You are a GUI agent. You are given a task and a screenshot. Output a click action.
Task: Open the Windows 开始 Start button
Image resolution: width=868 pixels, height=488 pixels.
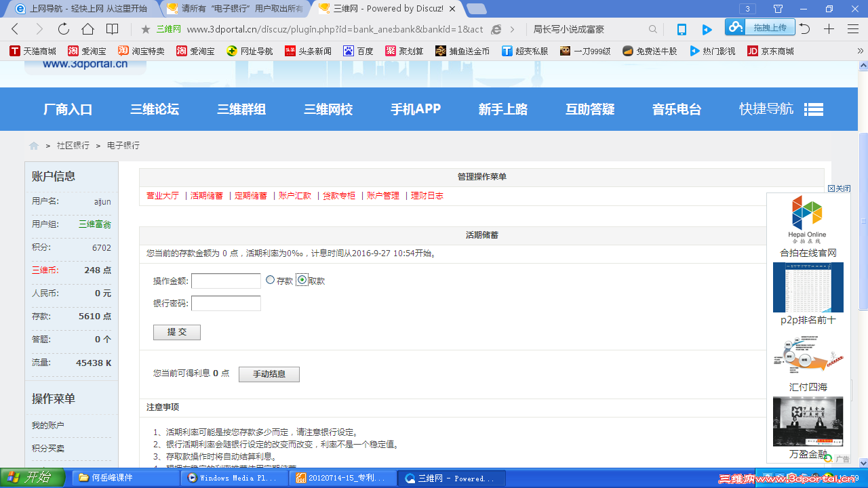pyautogui.click(x=32, y=477)
